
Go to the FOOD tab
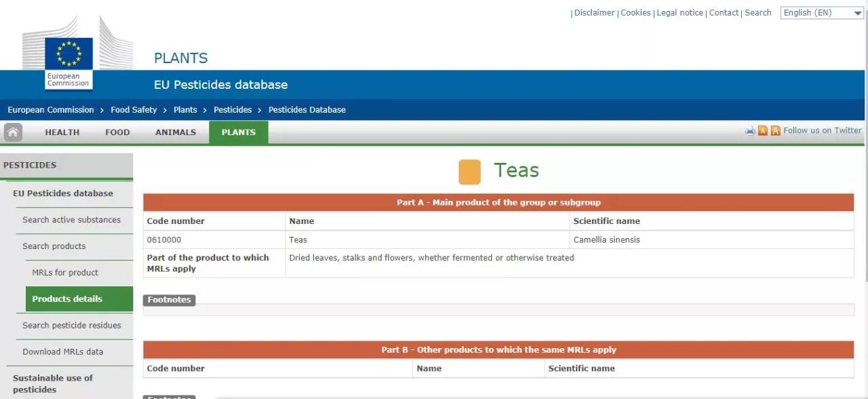point(117,132)
